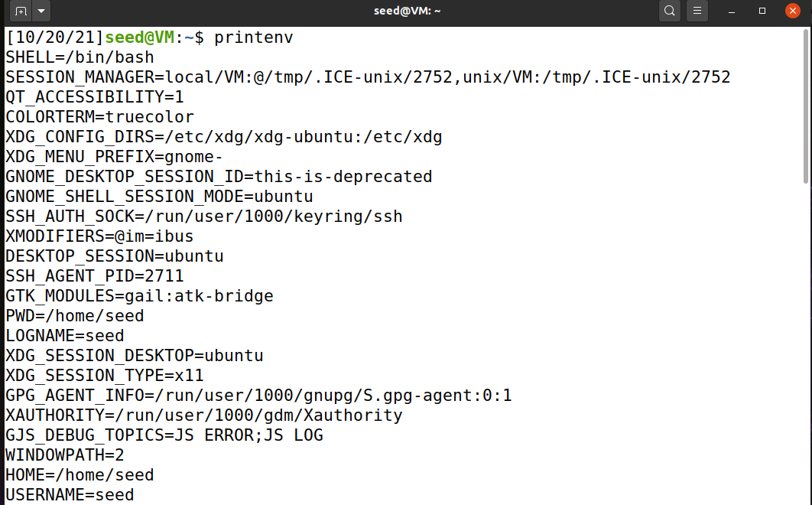Viewport: 812px width, 505px height.
Task: Click the SHELL=/bin/bash line
Action: pos(79,57)
